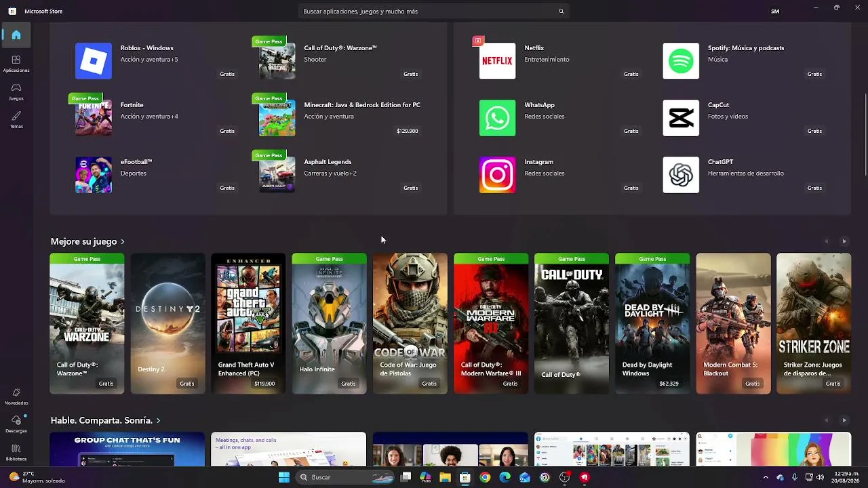The height and width of the screenshot is (488, 868).
Task: Open the ChatGPT app icon
Action: pyautogui.click(x=681, y=175)
